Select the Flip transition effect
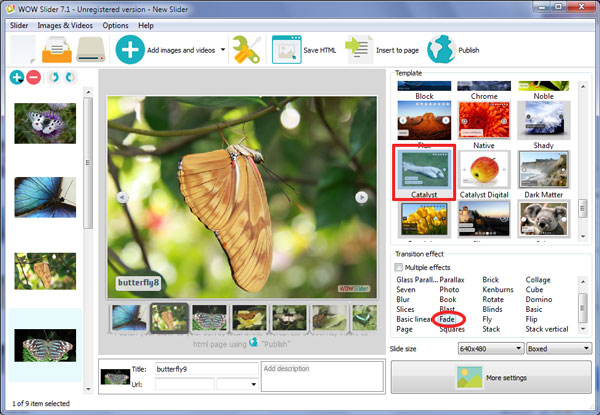 coord(531,319)
